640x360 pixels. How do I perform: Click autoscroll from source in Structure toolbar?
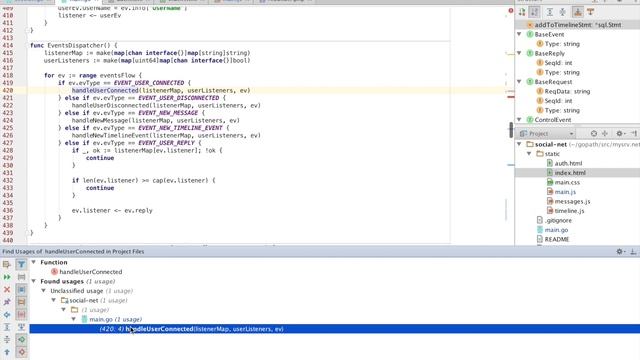tap(590, 12)
